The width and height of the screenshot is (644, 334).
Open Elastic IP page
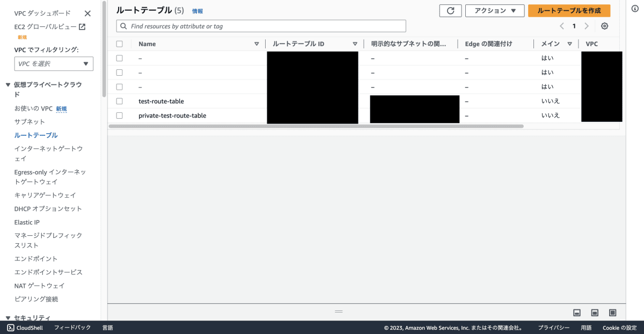pyautogui.click(x=27, y=222)
